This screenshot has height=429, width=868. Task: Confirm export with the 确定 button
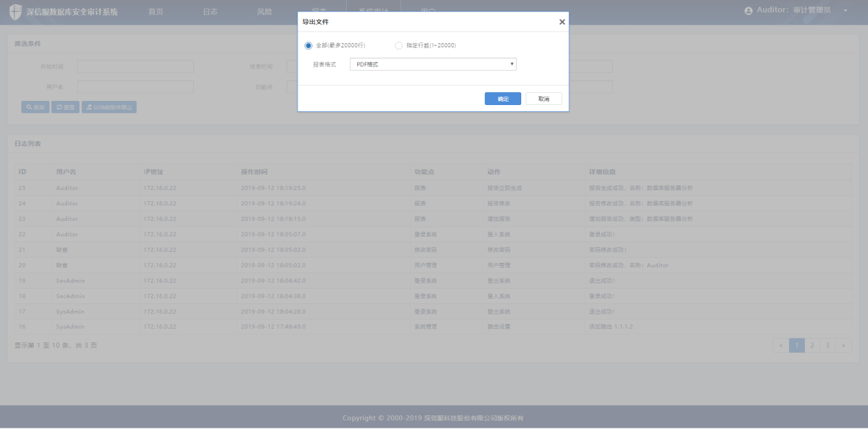pos(503,99)
